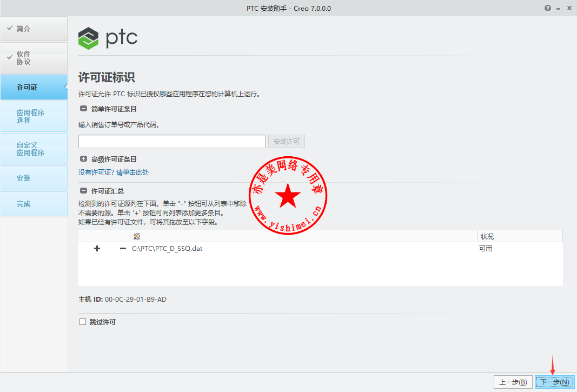Click the 源 column header
The height and width of the screenshot is (392, 577).
coord(303,236)
